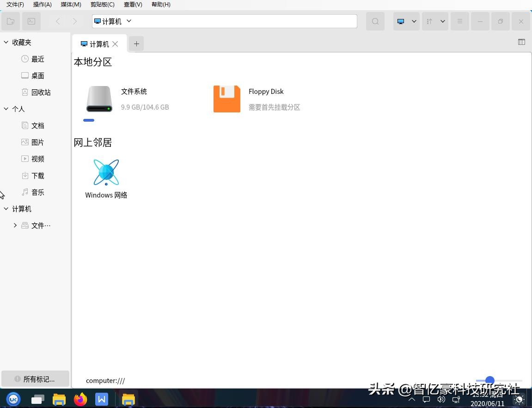The height and width of the screenshot is (408, 532).
Task: Expand the 文件… item under 计算机
Action: click(x=15, y=225)
